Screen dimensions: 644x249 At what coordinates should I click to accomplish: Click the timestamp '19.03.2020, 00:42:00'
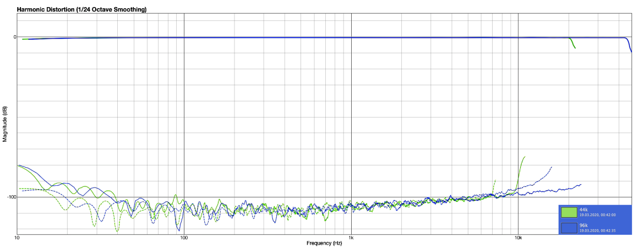click(598, 214)
